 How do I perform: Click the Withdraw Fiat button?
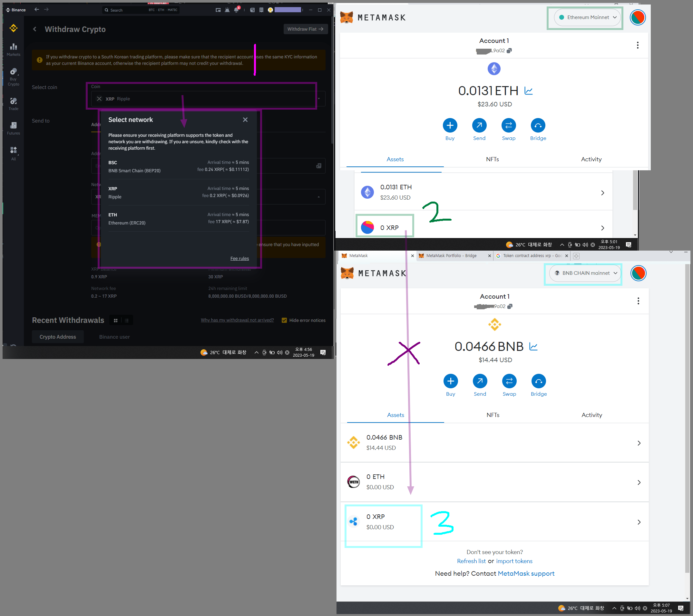305,29
